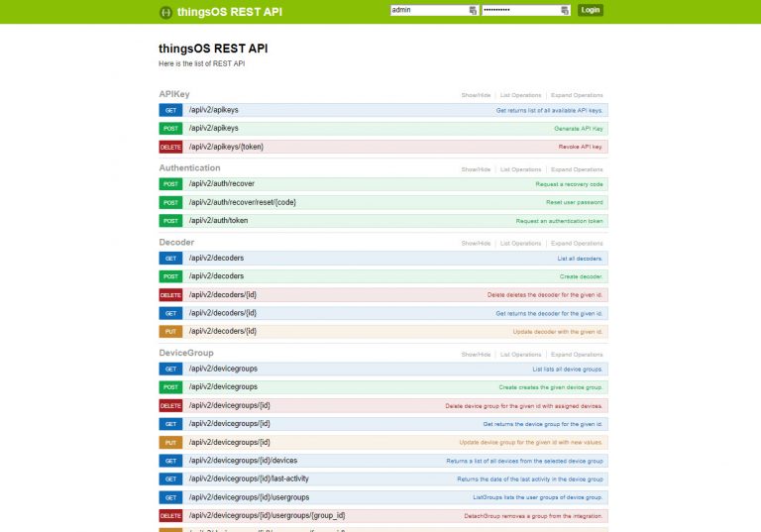Open the DeviceGroup section heading

186,353
